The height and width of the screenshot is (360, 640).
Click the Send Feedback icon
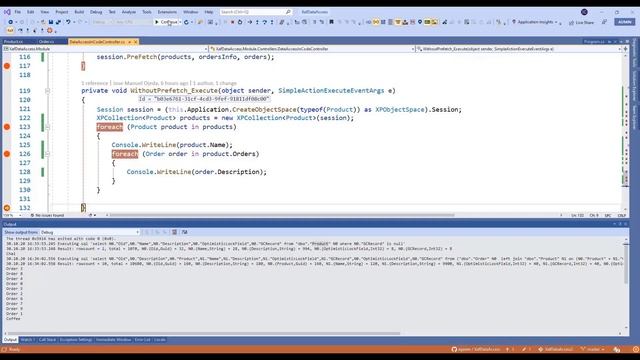pyautogui.click(x=604, y=22)
